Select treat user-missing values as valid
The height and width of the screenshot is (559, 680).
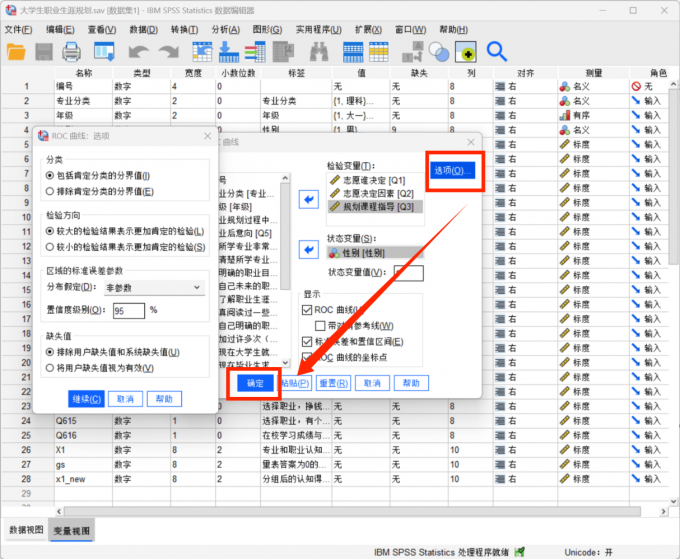50,368
